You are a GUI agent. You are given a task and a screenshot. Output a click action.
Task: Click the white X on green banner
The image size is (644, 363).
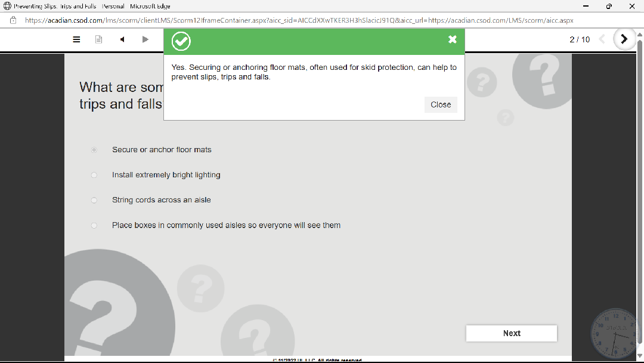(453, 39)
